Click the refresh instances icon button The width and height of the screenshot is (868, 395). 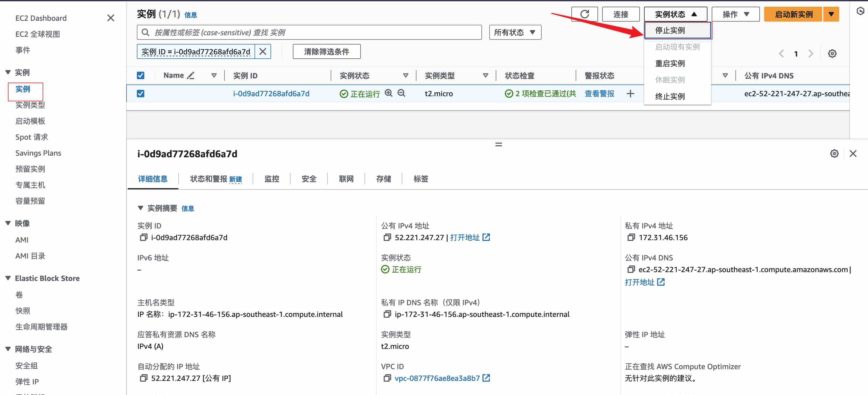[585, 14]
